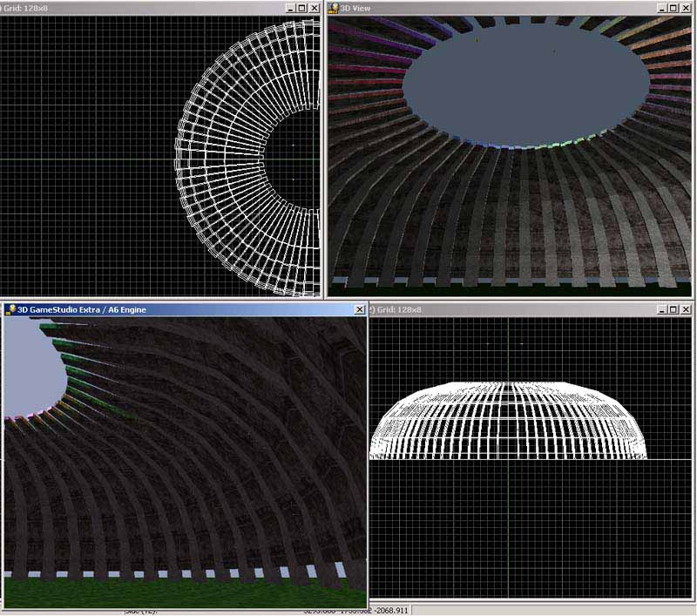Click the bottom-right Grid 128x8 title bar

coord(523,309)
